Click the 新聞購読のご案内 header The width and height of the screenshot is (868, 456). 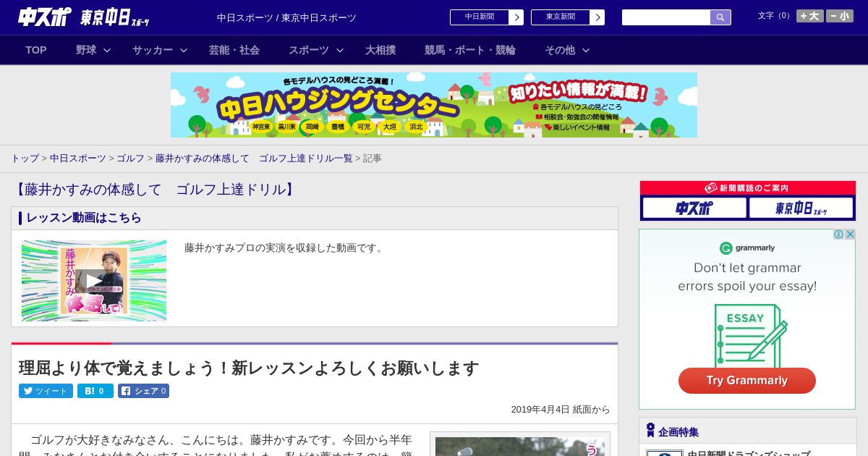click(x=747, y=188)
